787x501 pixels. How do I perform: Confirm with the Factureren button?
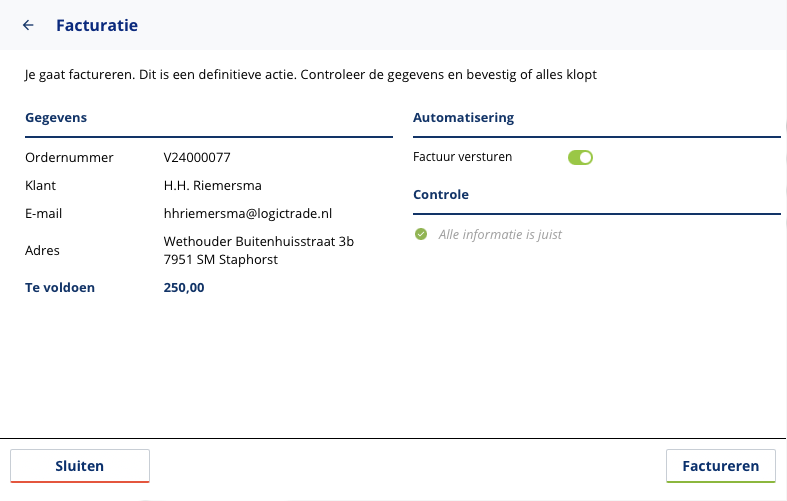[720, 466]
